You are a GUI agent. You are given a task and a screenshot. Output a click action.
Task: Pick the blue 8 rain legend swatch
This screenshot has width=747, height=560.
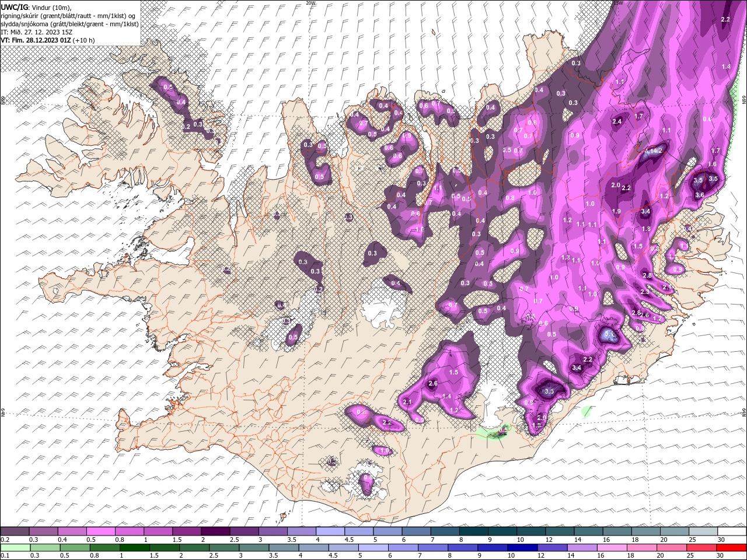tap(462, 548)
